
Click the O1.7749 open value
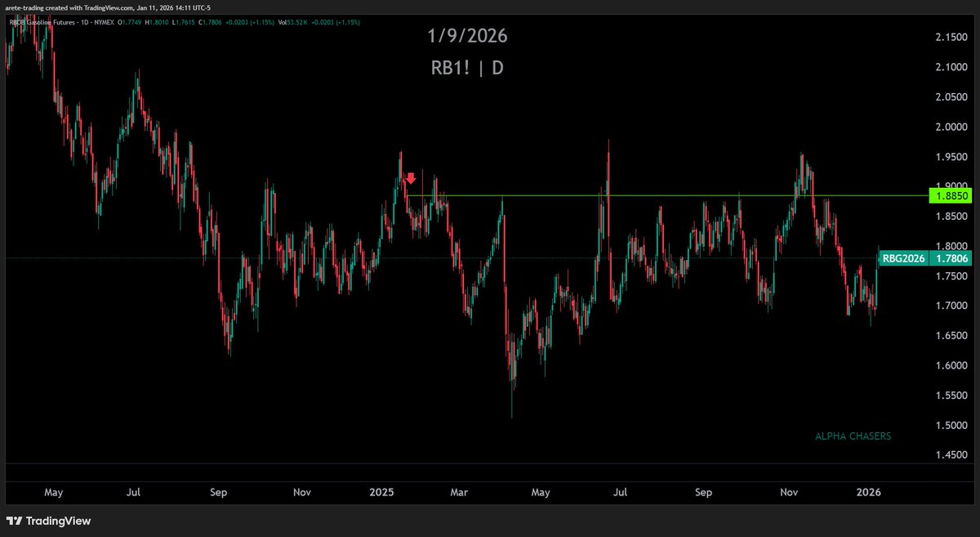coord(129,23)
